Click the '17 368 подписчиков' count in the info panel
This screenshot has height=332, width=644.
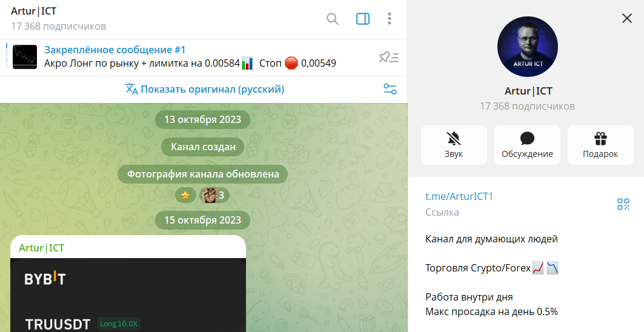527,106
